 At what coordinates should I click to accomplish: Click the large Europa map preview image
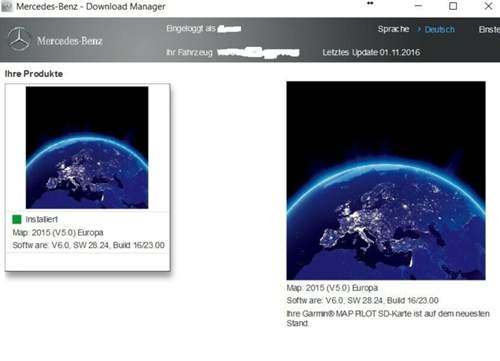click(x=386, y=180)
